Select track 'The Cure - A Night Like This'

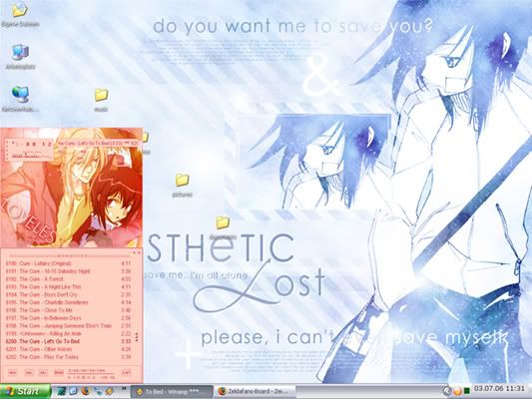tap(68, 287)
